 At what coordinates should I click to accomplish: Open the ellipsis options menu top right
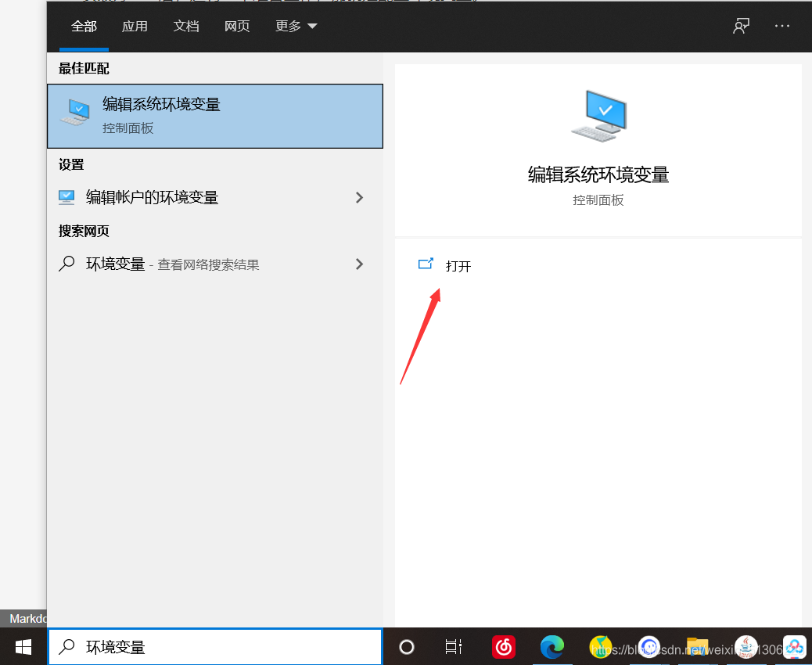781,26
